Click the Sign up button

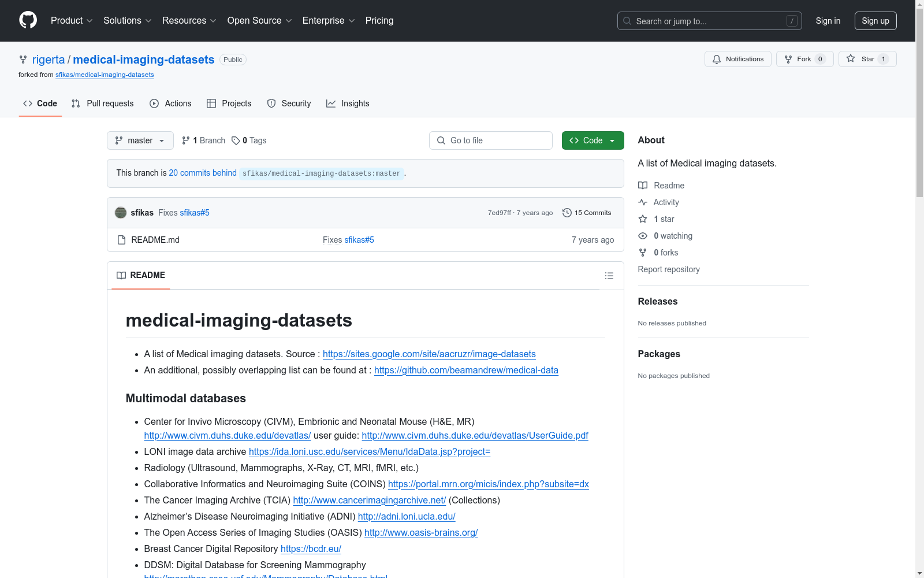[875, 20]
